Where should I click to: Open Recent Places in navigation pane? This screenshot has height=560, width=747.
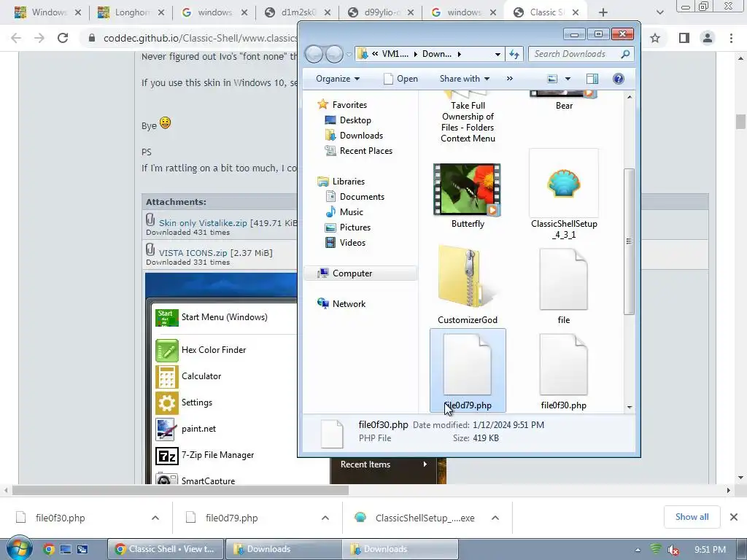point(366,150)
